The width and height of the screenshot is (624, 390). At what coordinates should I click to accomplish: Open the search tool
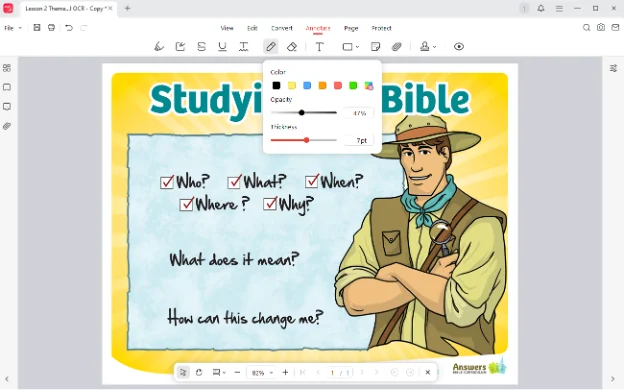click(586, 27)
